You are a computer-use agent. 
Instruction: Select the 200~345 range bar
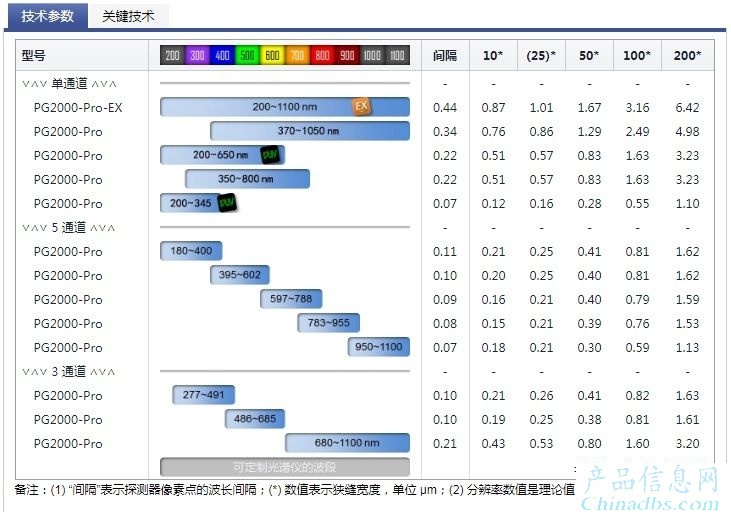coord(198,203)
